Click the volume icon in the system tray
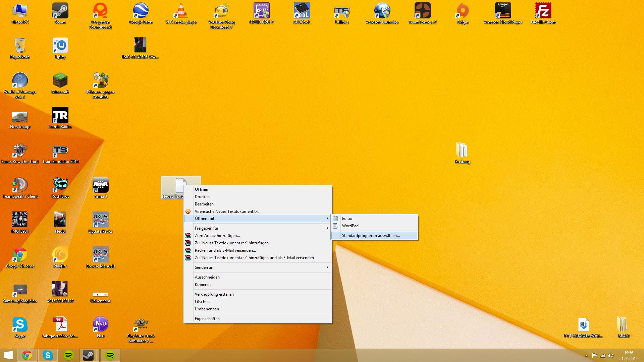 [x=611, y=356]
